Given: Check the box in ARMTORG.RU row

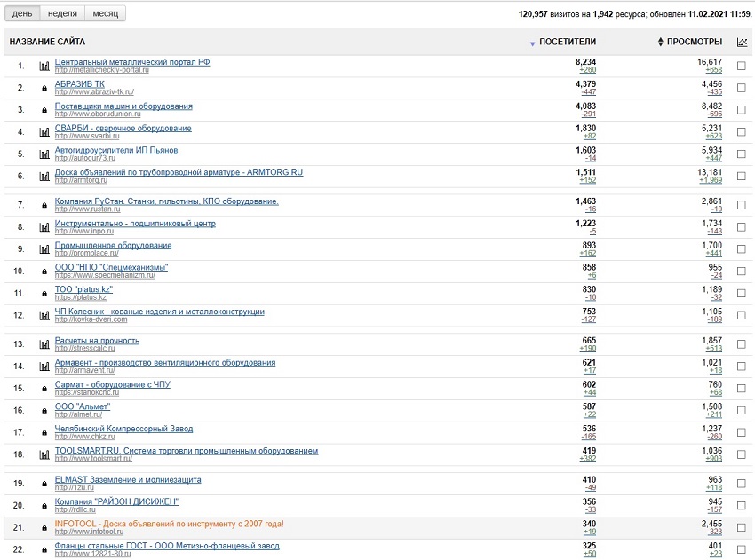Looking at the screenshot, I should 742,177.
